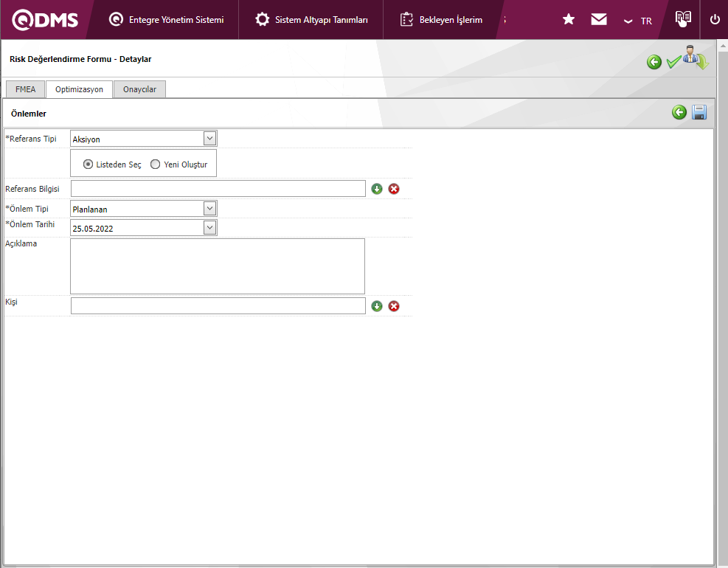This screenshot has width=728, height=568.
Task: Click the green checkmark approve icon
Action: click(673, 63)
